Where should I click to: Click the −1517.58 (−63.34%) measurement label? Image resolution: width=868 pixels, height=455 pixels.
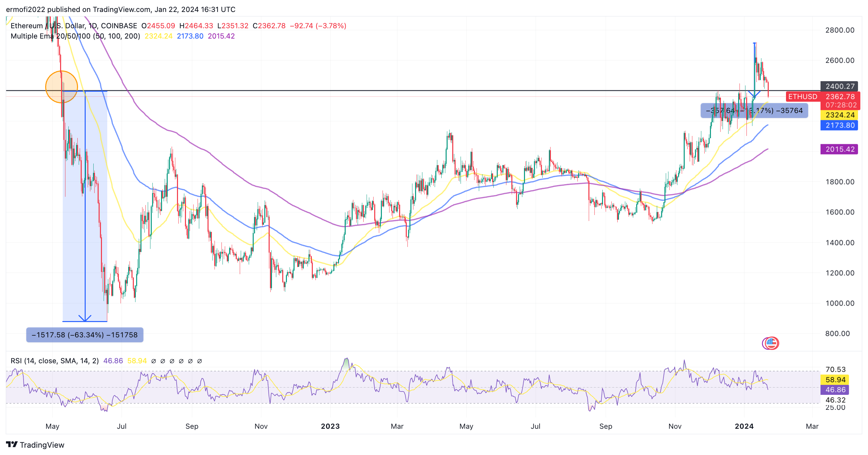[85, 335]
